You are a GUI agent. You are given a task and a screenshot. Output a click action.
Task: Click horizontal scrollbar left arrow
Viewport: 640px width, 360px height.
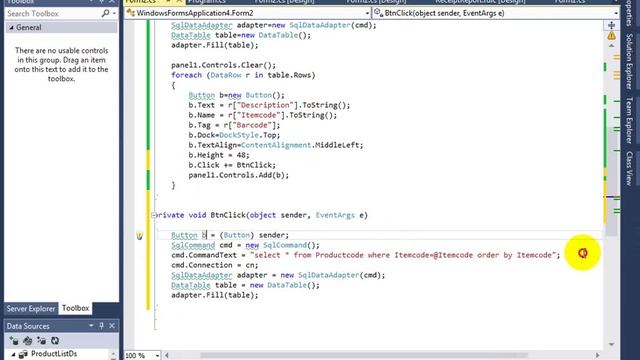point(167,356)
